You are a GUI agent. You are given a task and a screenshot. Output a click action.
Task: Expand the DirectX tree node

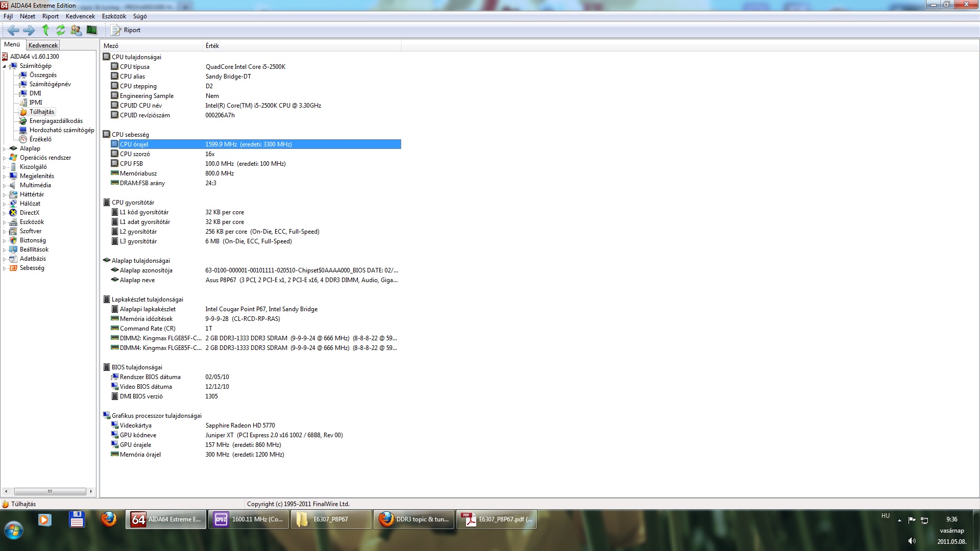(5, 213)
